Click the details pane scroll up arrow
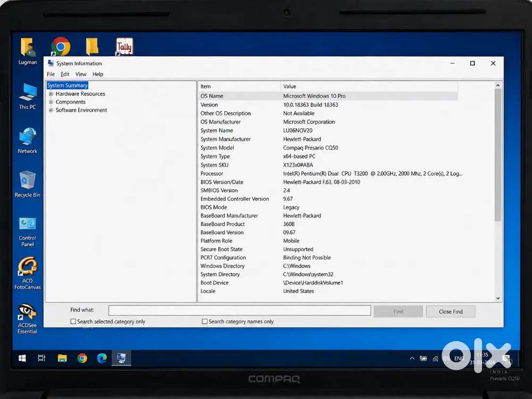Viewport: 532px width, 399px height. [498, 86]
